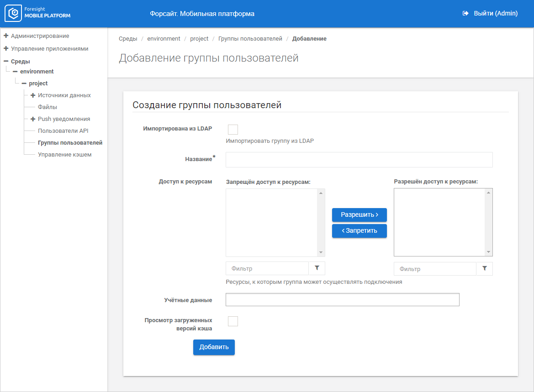This screenshot has width=534, height=392.
Task: Click the Foresight Mobile Platform logo
Action: (x=38, y=13)
